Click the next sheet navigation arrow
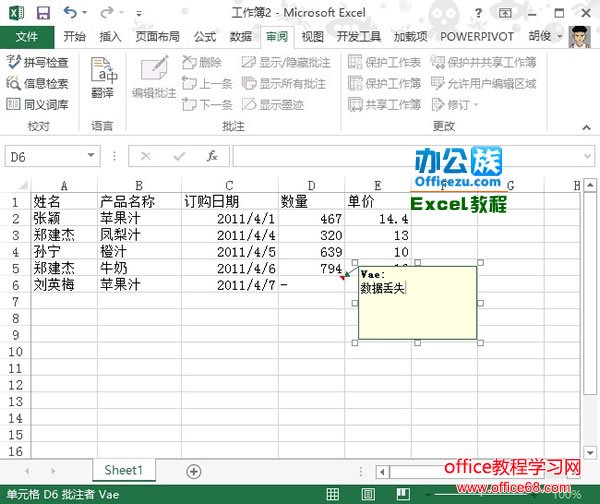The width and height of the screenshot is (600, 504). pos(53,471)
